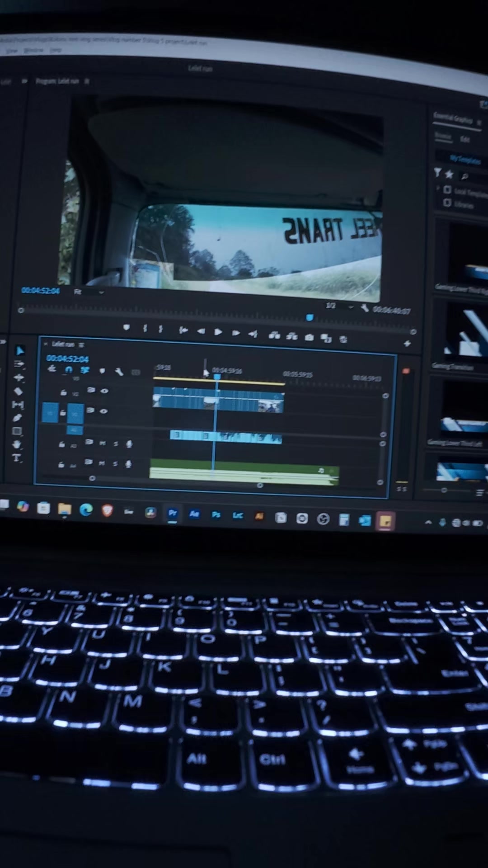Switch to Browse tab in Essential Graphics
The height and width of the screenshot is (868, 488).
pyautogui.click(x=443, y=136)
